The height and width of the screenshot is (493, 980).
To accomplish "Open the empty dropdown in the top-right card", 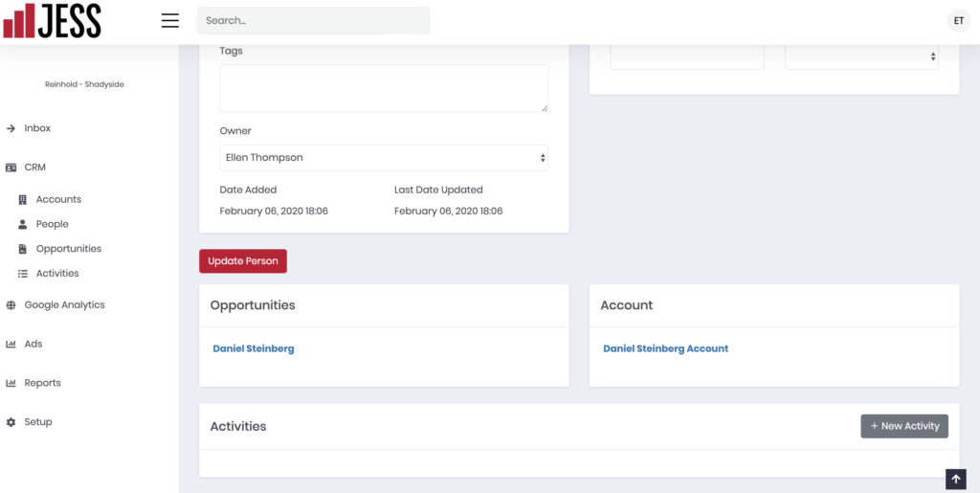I will point(861,56).
